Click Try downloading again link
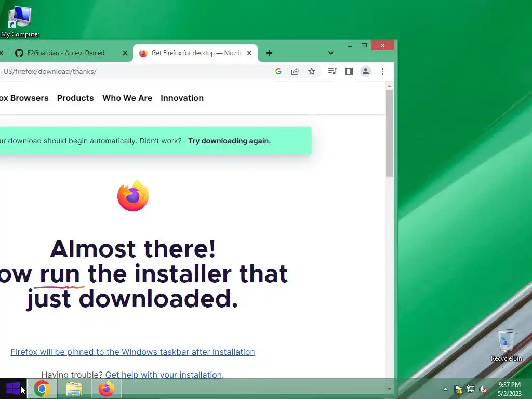Image resolution: width=532 pixels, height=399 pixels. point(229,141)
